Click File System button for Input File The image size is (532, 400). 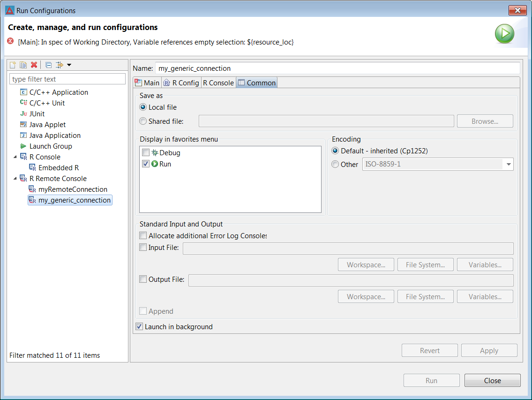click(x=425, y=265)
